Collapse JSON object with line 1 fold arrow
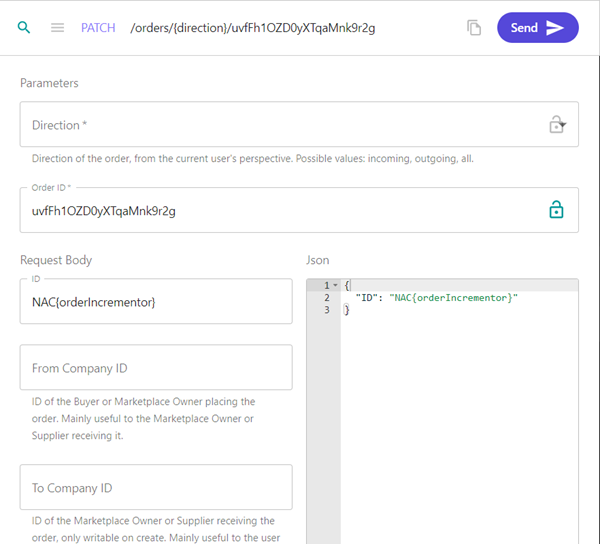The image size is (600, 544). (x=335, y=285)
